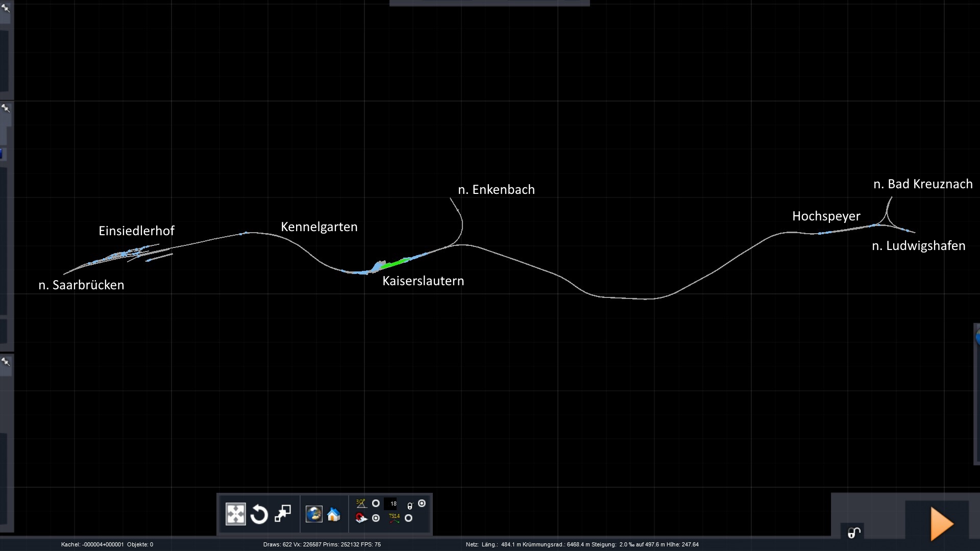The width and height of the screenshot is (980, 551).
Task: Click the padlock icon in the bottom toolbar
Action: pyautogui.click(x=410, y=506)
